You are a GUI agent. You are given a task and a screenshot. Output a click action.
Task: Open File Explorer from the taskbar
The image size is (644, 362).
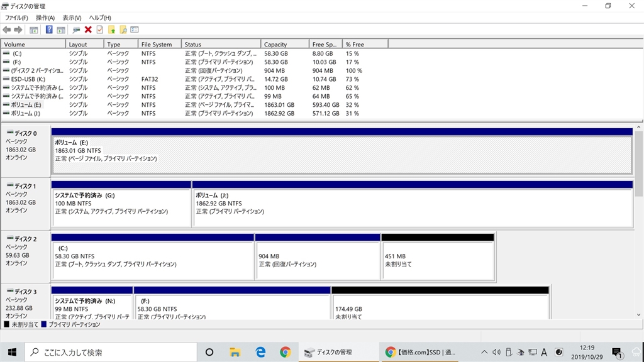(x=235, y=352)
